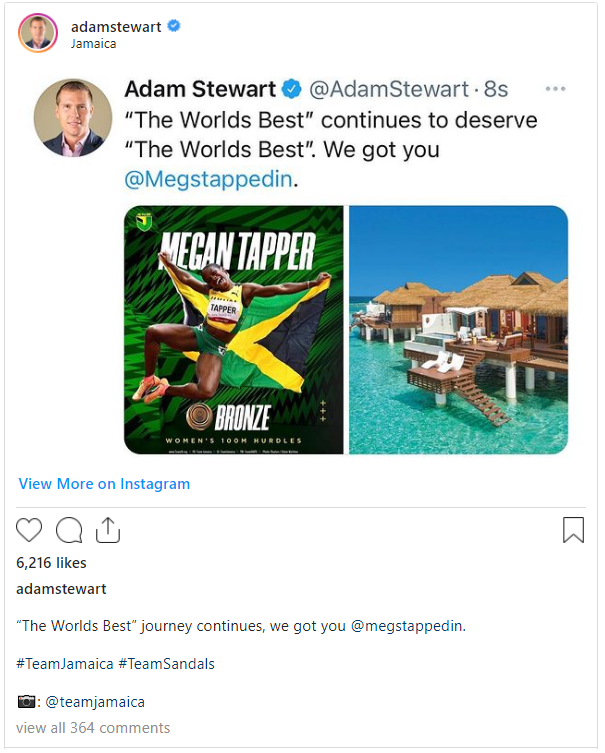This screenshot has width=605, height=753.
Task: Expand view all 364 comments
Action: point(93,728)
